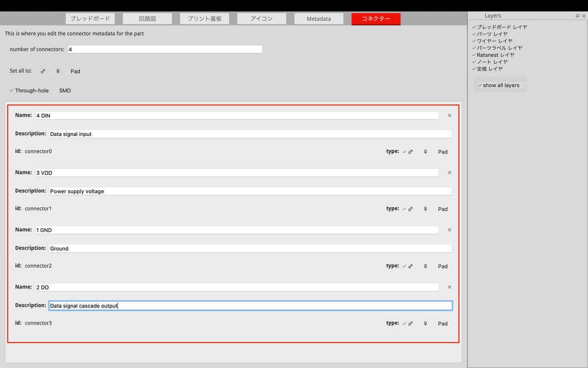588x368 pixels.
Task: Undock the Layers panel with float icon
Action: pyautogui.click(x=578, y=16)
